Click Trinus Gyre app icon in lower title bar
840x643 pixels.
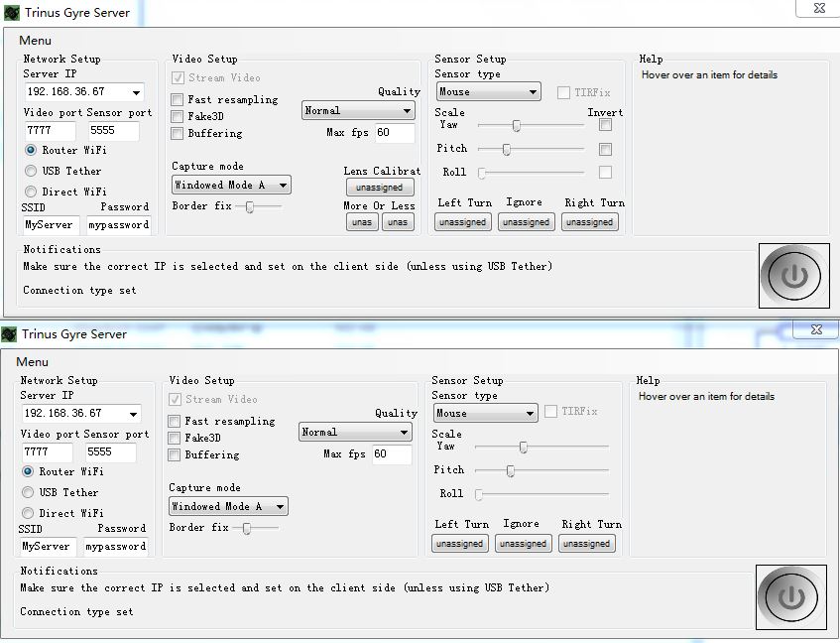(x=9, y=334)
